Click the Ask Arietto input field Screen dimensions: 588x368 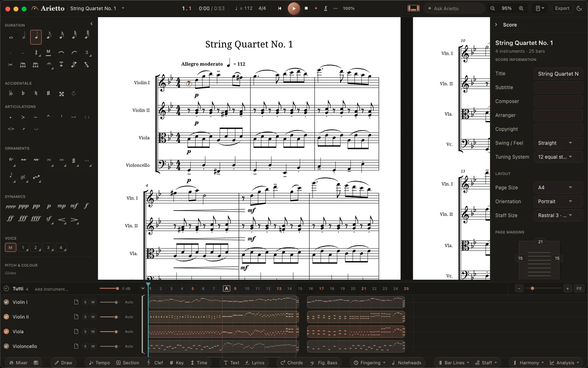click(x=454, y=8)
